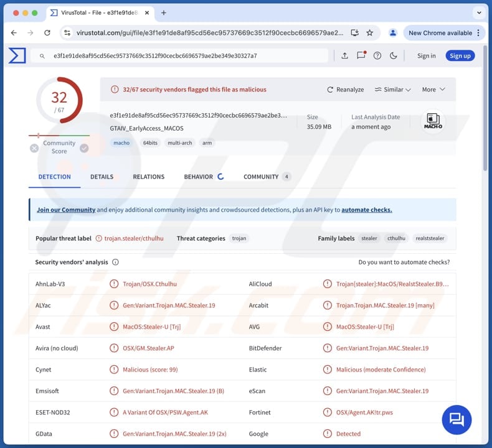Click the Sign up button

[460, 56]
